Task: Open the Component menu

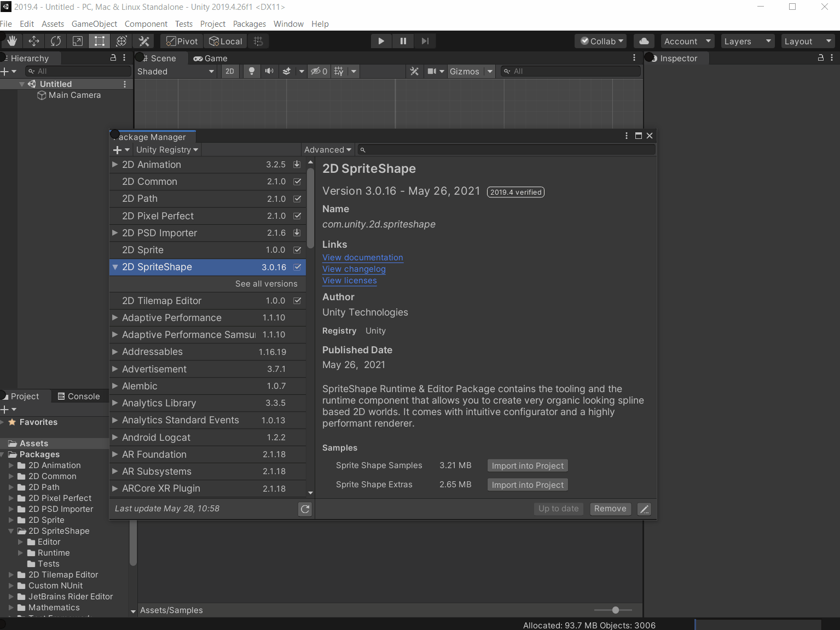Action: click(x=146, y=24)
